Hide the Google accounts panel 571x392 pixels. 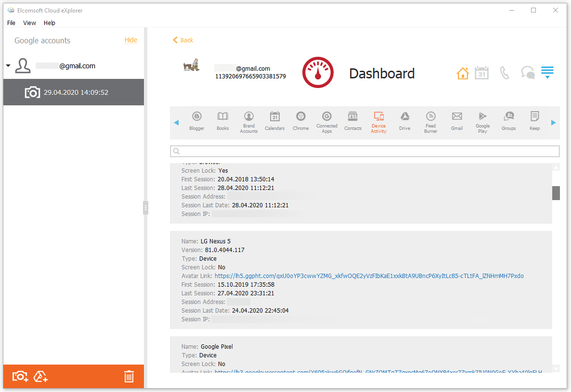pyautogui.click(x=130, y=40)
